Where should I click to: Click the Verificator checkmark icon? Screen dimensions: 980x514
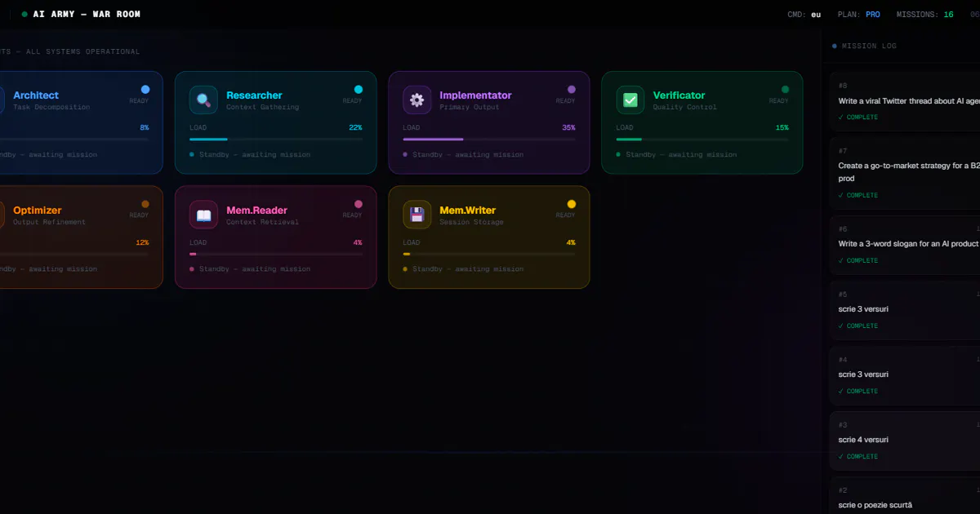point(630,100)
